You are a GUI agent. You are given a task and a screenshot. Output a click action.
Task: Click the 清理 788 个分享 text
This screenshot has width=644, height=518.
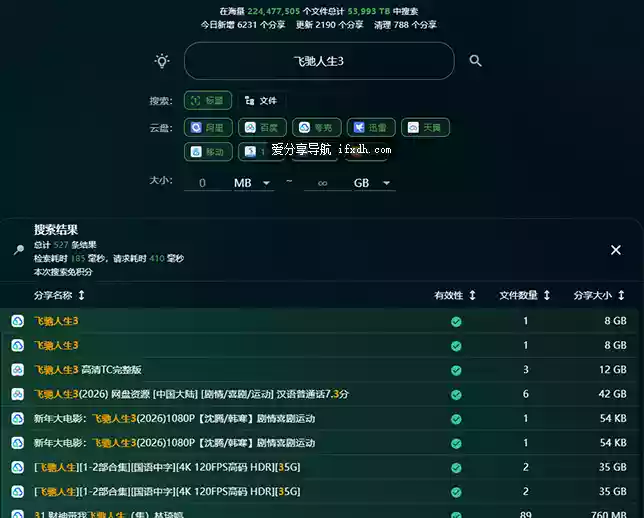pos(405,25)
